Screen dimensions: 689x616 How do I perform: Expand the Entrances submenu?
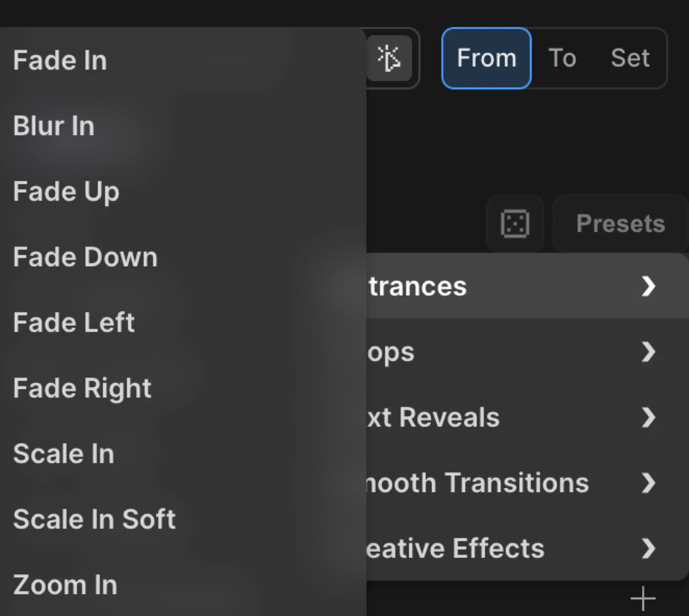point(505,286)
